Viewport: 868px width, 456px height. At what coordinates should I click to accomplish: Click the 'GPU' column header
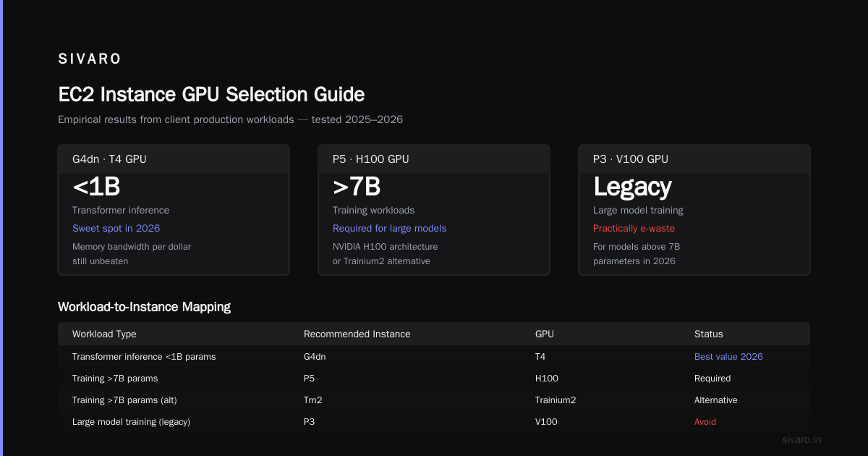[x=545, y=334]
